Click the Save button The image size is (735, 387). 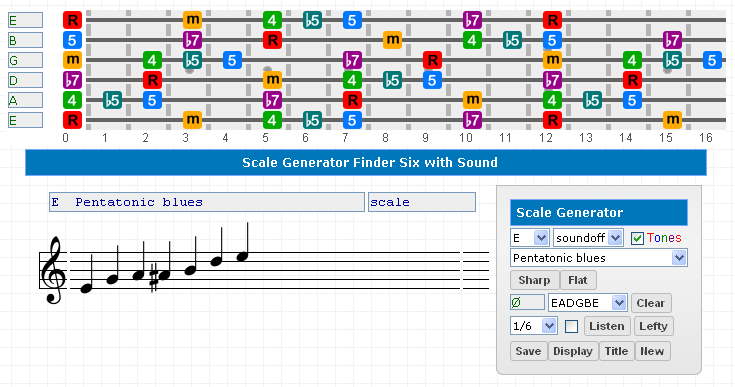coord(528,351)
